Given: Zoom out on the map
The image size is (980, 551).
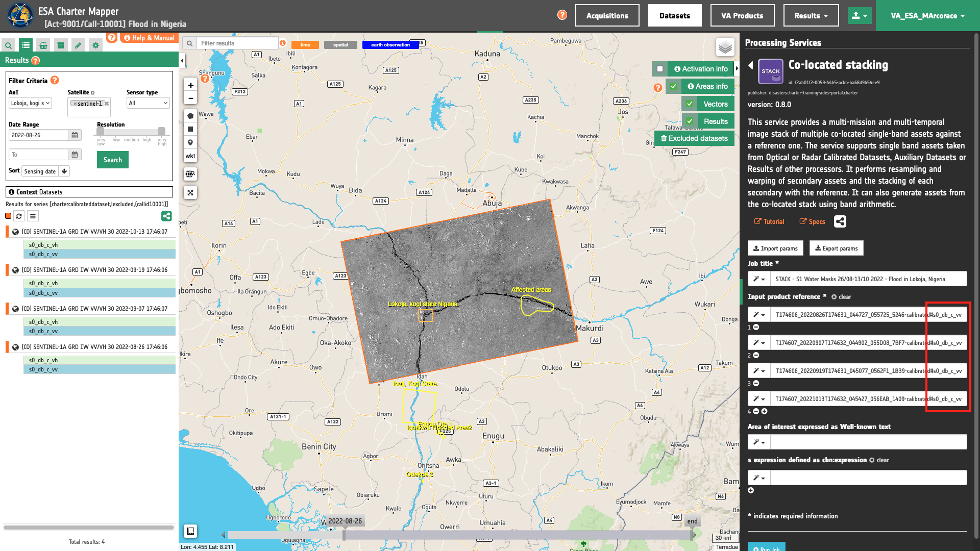Looking at the screenshot, I should coord(190,98).
